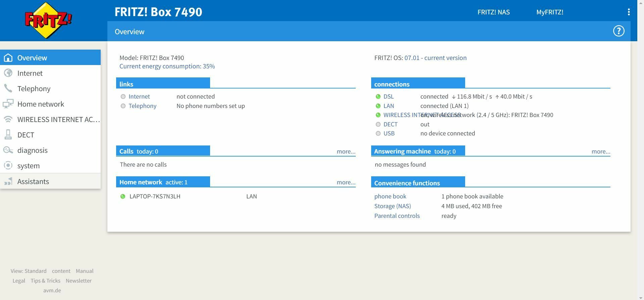Click green status dot beside WIRELESS INTERNET ACCESS
The image size is (644, 300).
[378, 115]
